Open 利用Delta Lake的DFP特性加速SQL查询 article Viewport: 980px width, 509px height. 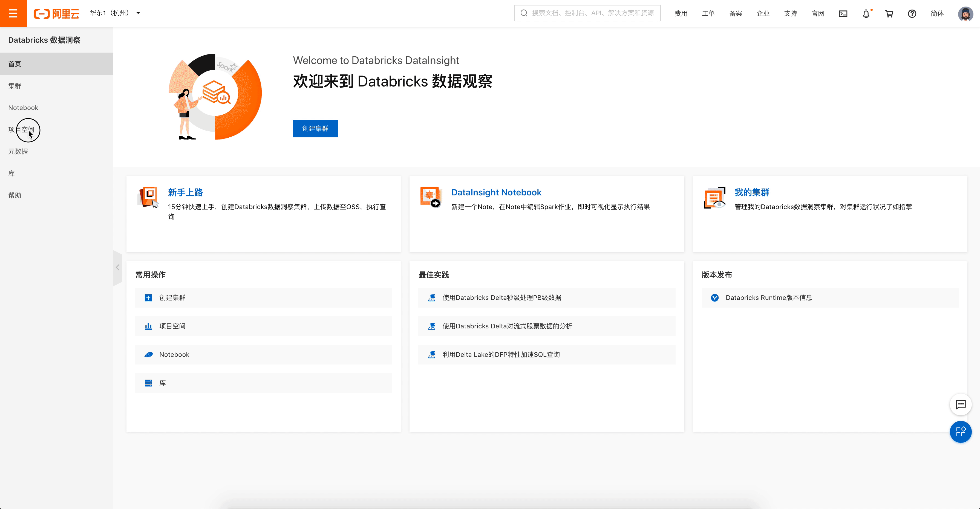coord(547,355)
